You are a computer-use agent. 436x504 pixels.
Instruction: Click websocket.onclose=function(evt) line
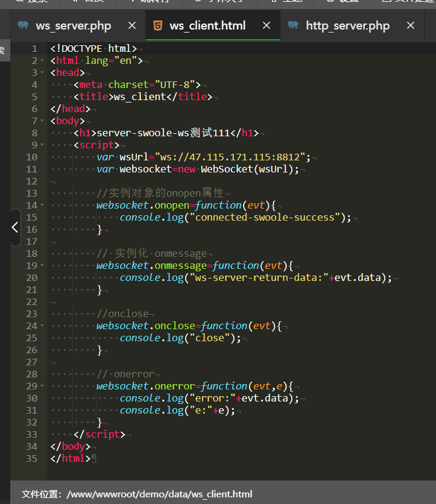point(189,326)
